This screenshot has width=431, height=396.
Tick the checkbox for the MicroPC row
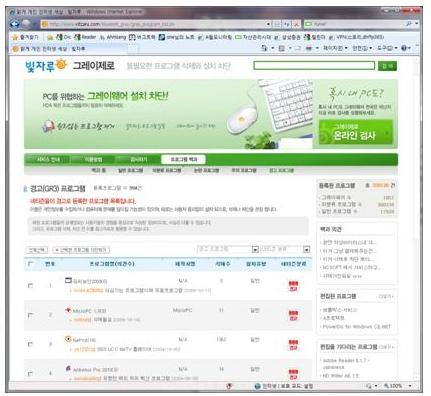point(30,315)
